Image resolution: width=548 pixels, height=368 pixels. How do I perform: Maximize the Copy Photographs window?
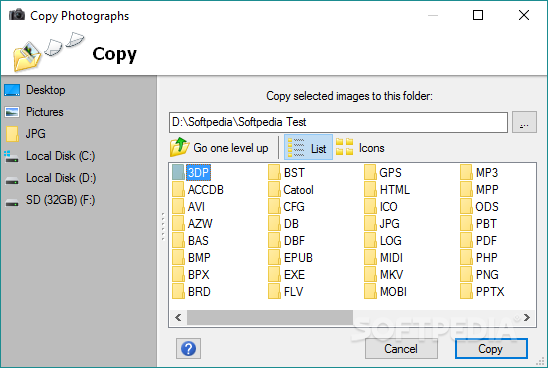point(478,15)
